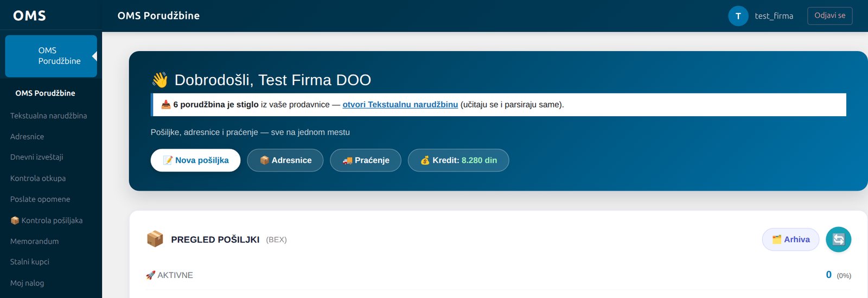Select OMS Porudžbine bold menu item
This screenshot has width=868, height=298.
(x=45, y=93)
